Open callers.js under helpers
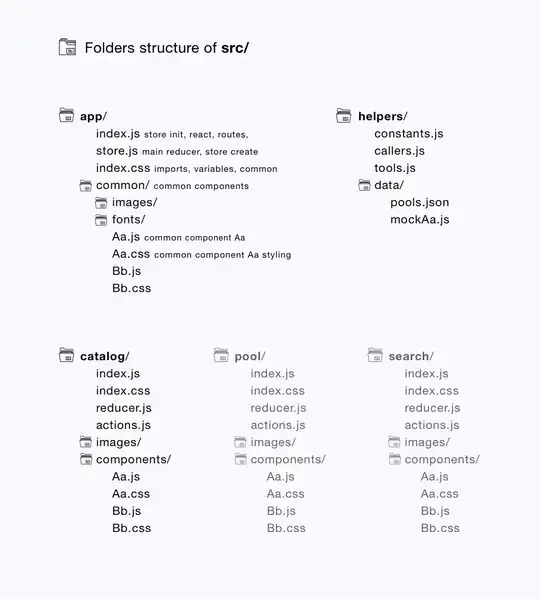Screen dimensions: 540x599 [399, 151]
